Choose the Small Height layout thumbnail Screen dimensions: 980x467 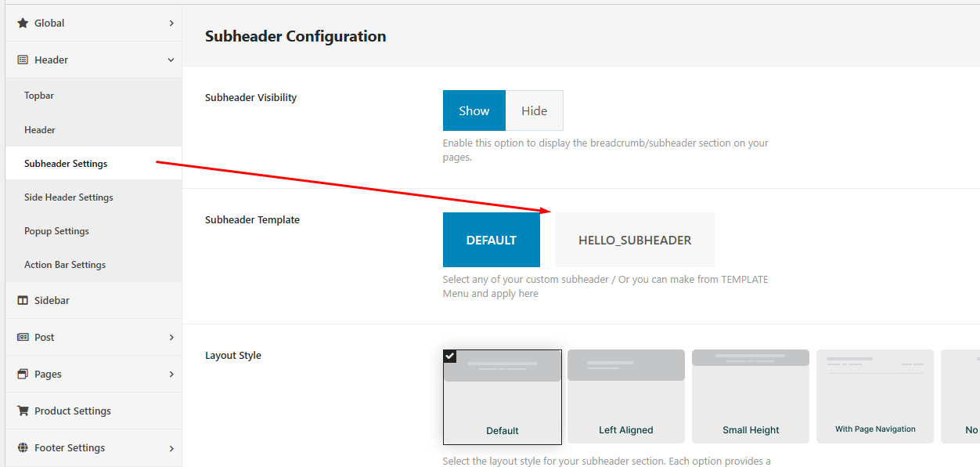click(x=750, y=396)
